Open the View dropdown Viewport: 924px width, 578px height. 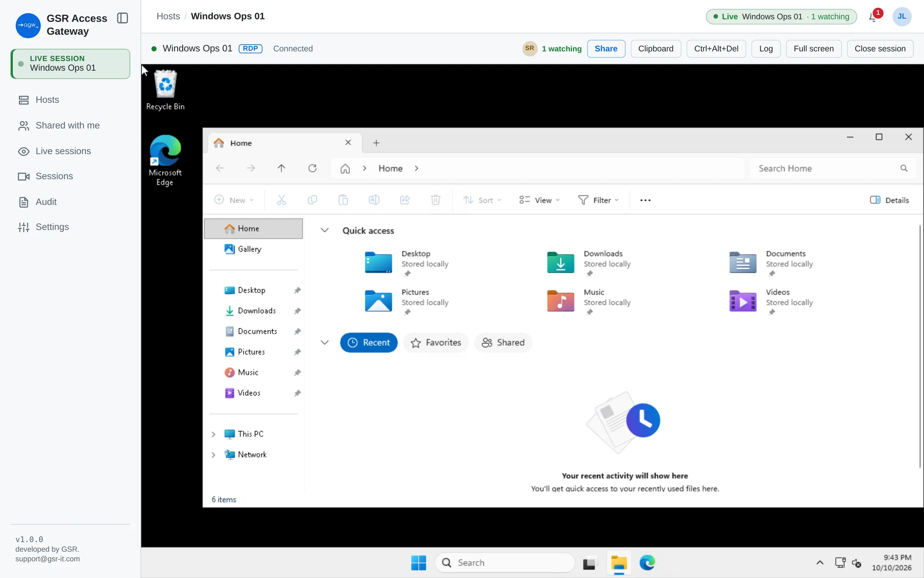[539, 200]
